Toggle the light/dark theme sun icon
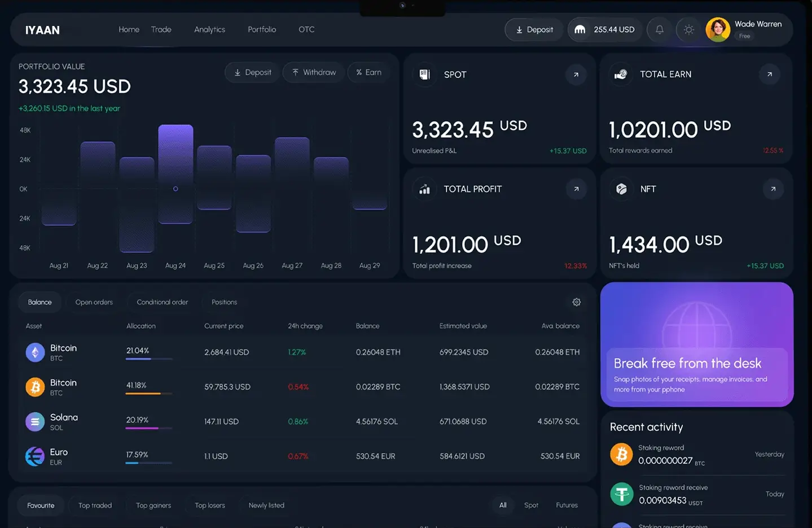 (x=688, y=29)
